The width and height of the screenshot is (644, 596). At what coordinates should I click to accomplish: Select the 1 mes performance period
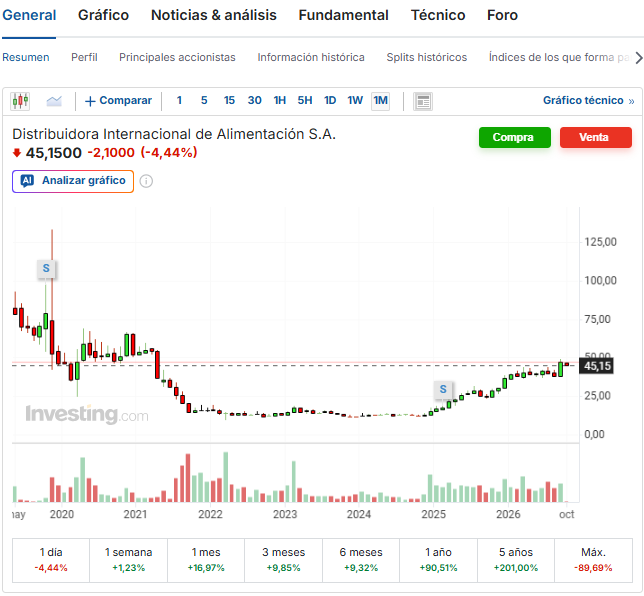[x=206, y=560]
